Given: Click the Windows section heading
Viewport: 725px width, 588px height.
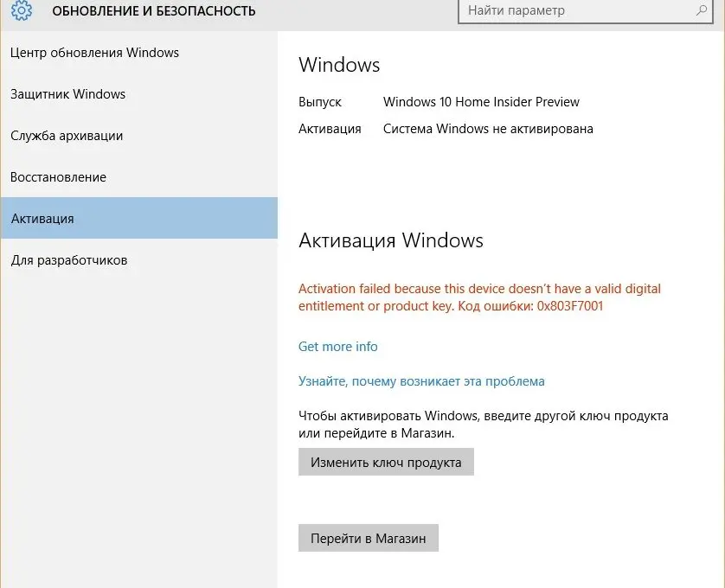Looking at the screenshot, I should coord(339,65).
